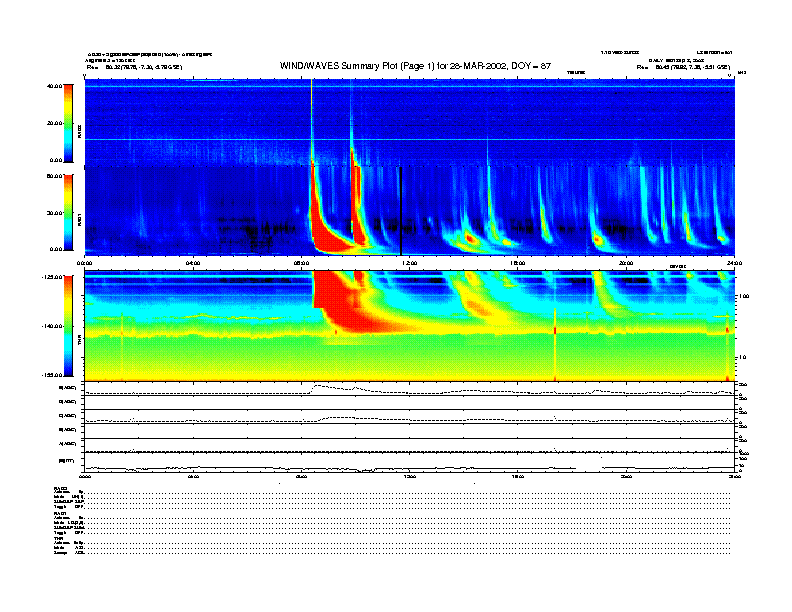Click the TNR heading in the bottom status list
Screen dimensions: 792x612
point(58,538)
